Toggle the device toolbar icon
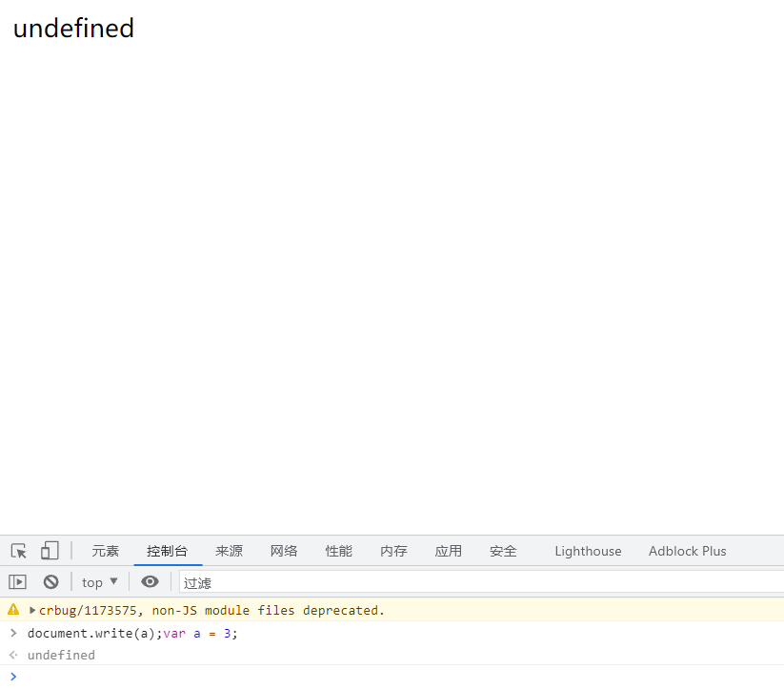Image resolution: width=784 pixels, height=689 pixels. (50, 551)
